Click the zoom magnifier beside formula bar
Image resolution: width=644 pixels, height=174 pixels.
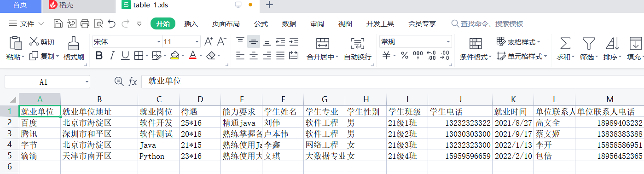119,81
